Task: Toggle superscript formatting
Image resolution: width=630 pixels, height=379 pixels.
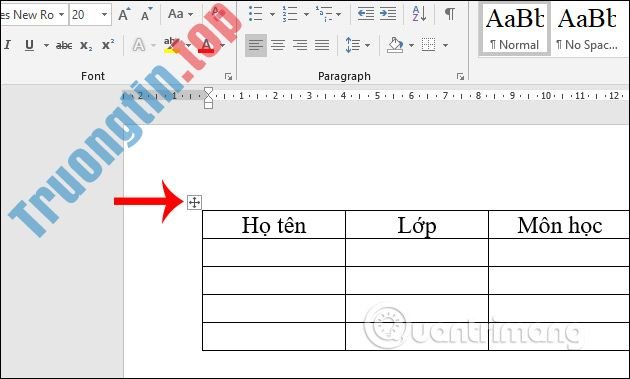Action: tap(108, 45)
